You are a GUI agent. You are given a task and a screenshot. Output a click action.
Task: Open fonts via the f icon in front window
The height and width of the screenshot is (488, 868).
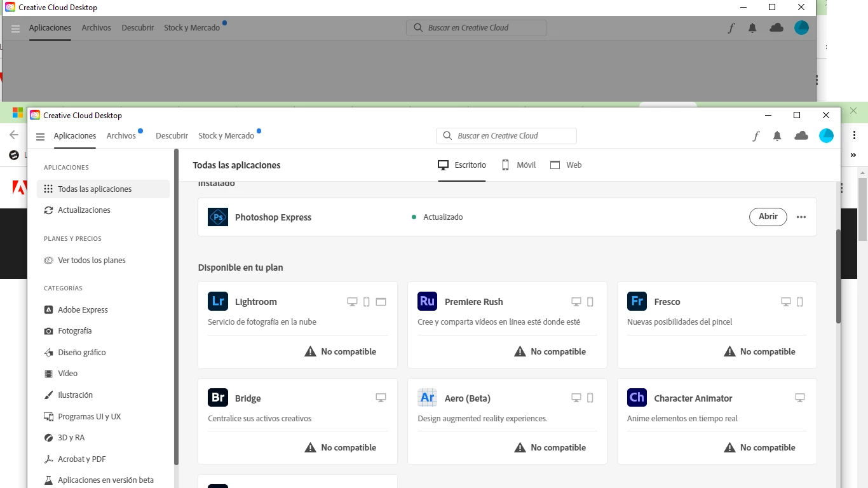tap(756, 136)
